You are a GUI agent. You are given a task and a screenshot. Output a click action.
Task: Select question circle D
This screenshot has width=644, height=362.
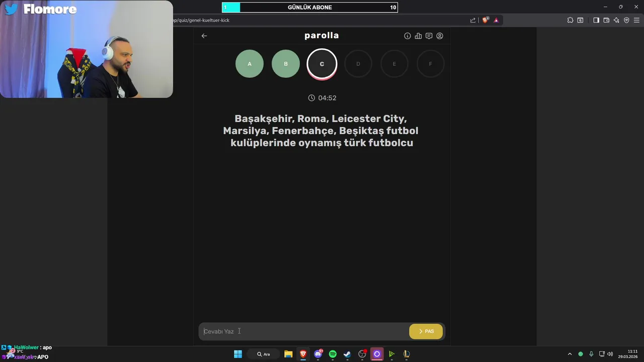pos(358,64)
